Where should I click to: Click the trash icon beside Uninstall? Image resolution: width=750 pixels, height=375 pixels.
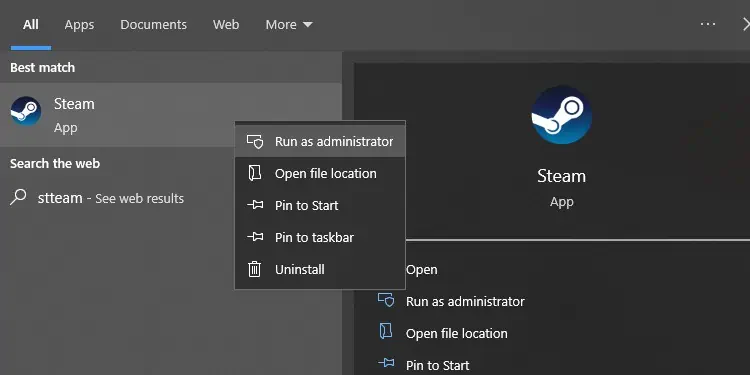point(254,269)
